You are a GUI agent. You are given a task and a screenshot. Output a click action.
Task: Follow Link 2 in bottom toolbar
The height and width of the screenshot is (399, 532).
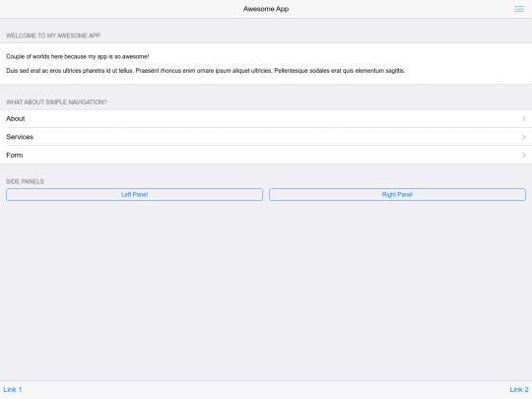519,389
